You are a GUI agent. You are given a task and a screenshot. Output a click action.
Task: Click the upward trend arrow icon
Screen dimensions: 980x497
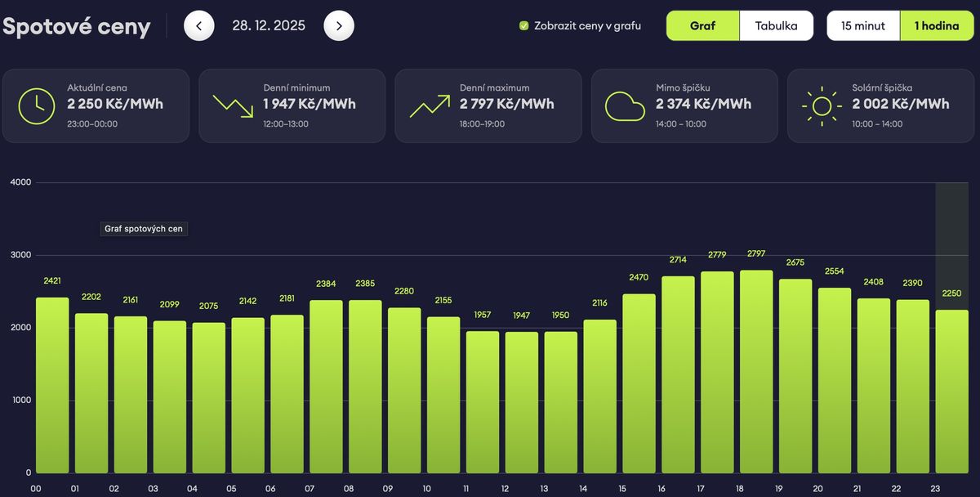[430, 106]
